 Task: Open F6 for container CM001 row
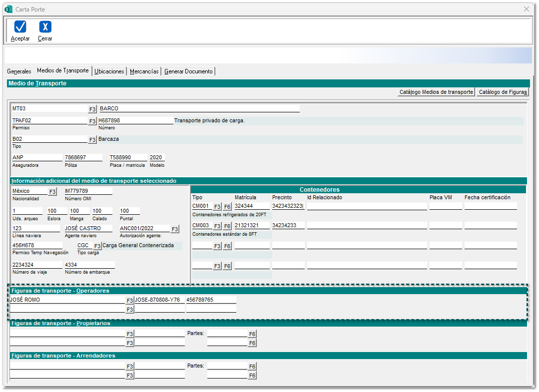pos(227,206)
